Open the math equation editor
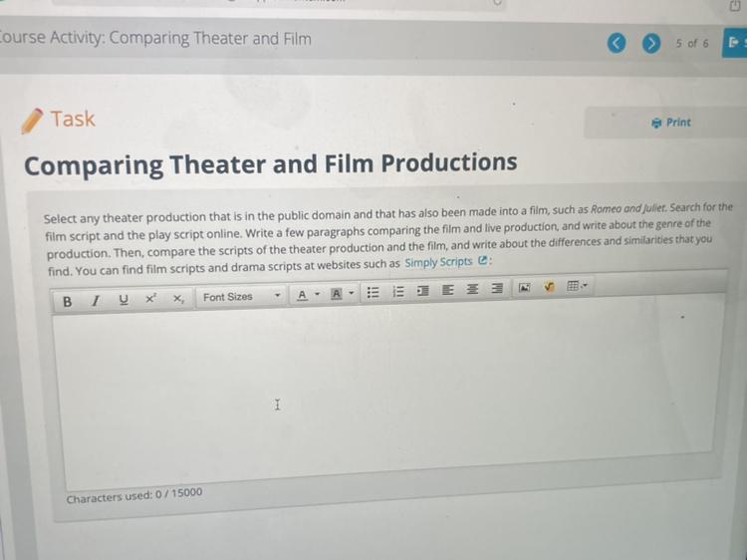 click(549, 287)
